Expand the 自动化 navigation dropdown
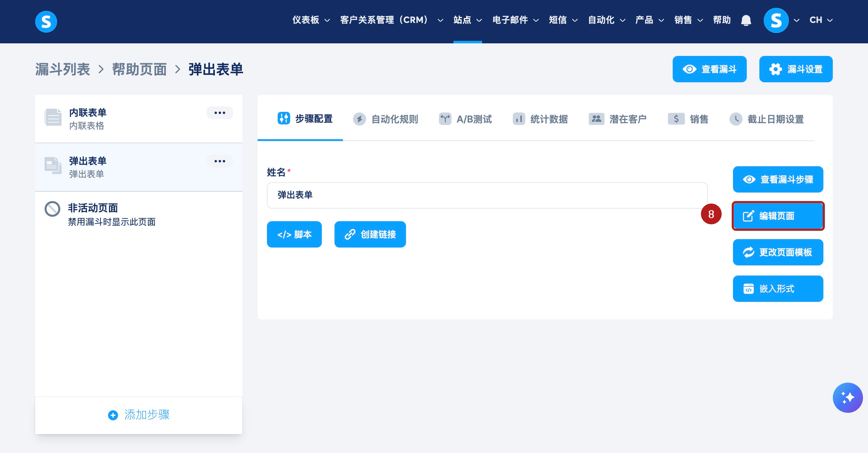 coord(606,20)
